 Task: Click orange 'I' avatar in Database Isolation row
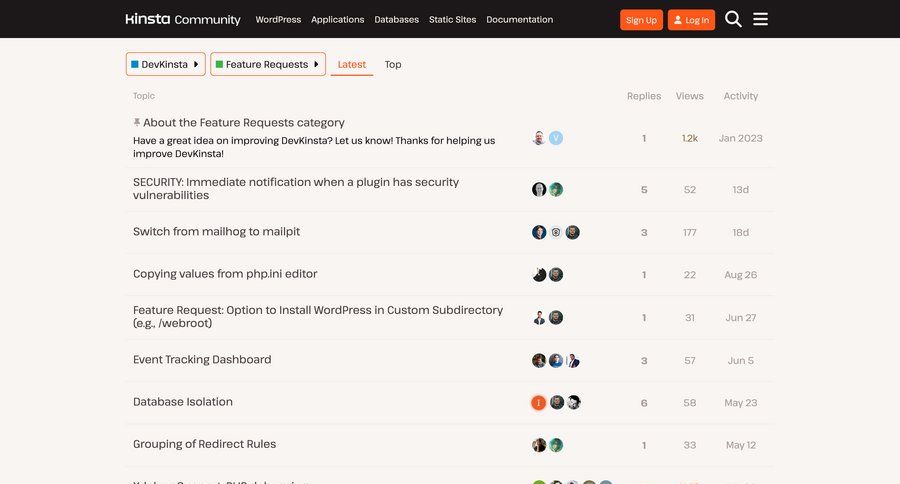538,402
